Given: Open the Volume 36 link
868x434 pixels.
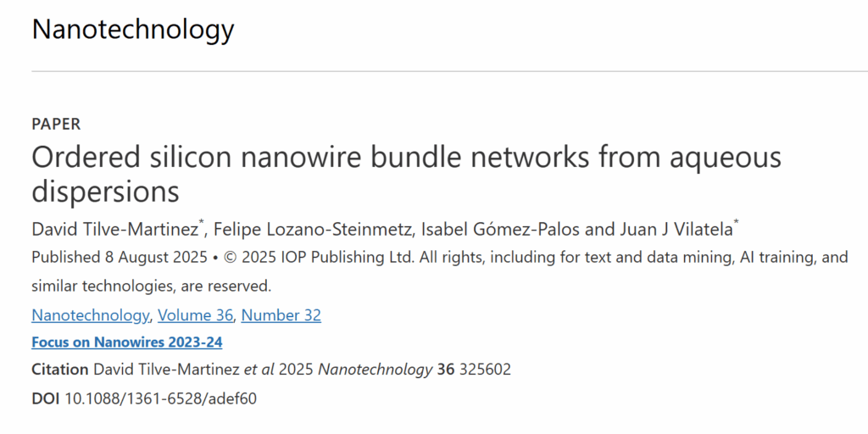Looking at the screenshot, I should (196, 315).
